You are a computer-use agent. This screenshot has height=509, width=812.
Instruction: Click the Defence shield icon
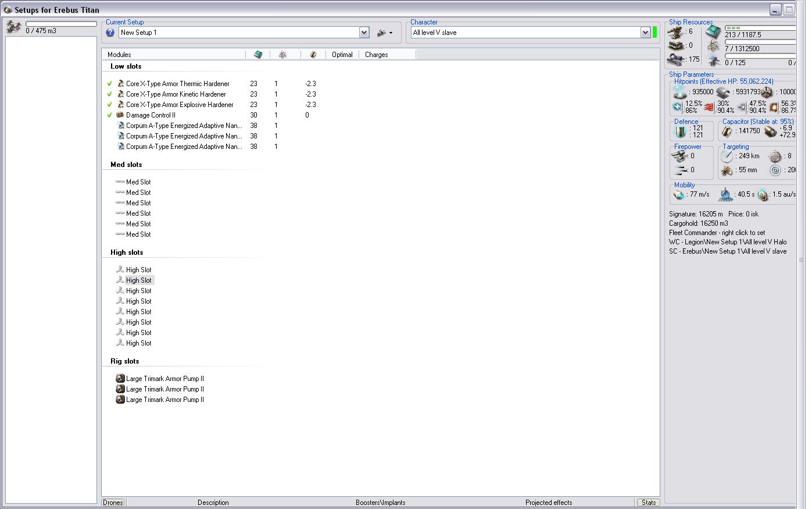click(681, 131)
